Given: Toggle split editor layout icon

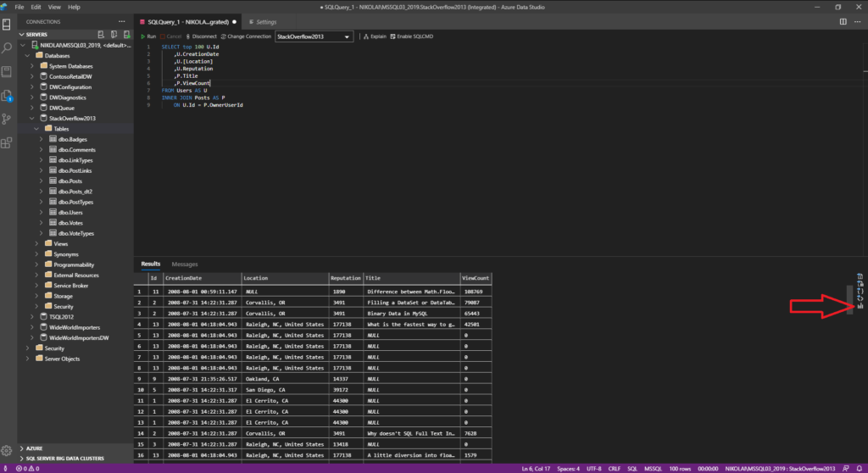Looking at the screenshot, I should click(x=843, y=21).
